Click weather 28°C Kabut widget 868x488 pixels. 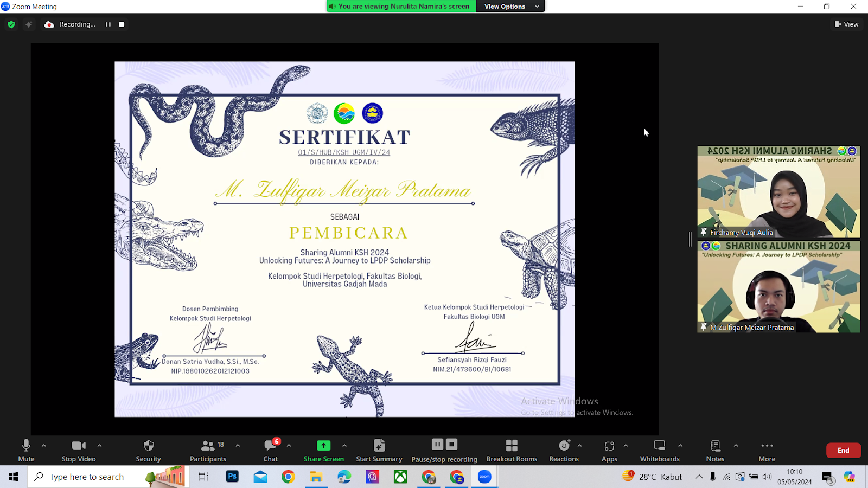click(652, 477)
